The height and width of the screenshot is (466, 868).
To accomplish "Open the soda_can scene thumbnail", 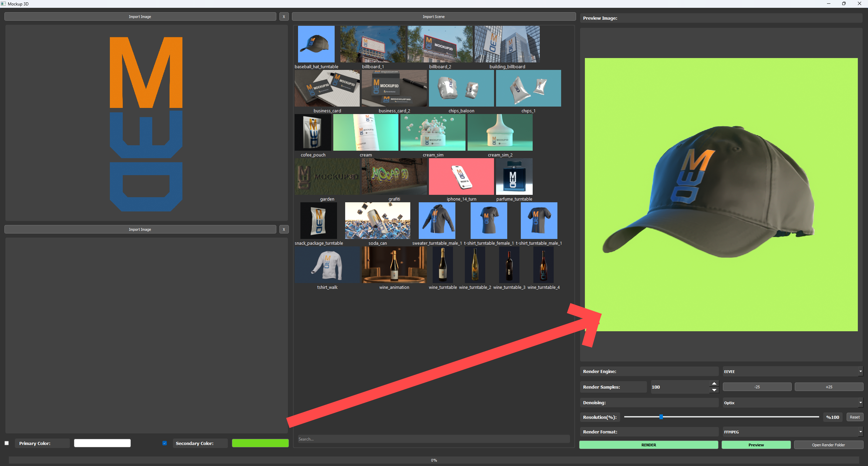I will pyautogui.click(x=377, y=221).
